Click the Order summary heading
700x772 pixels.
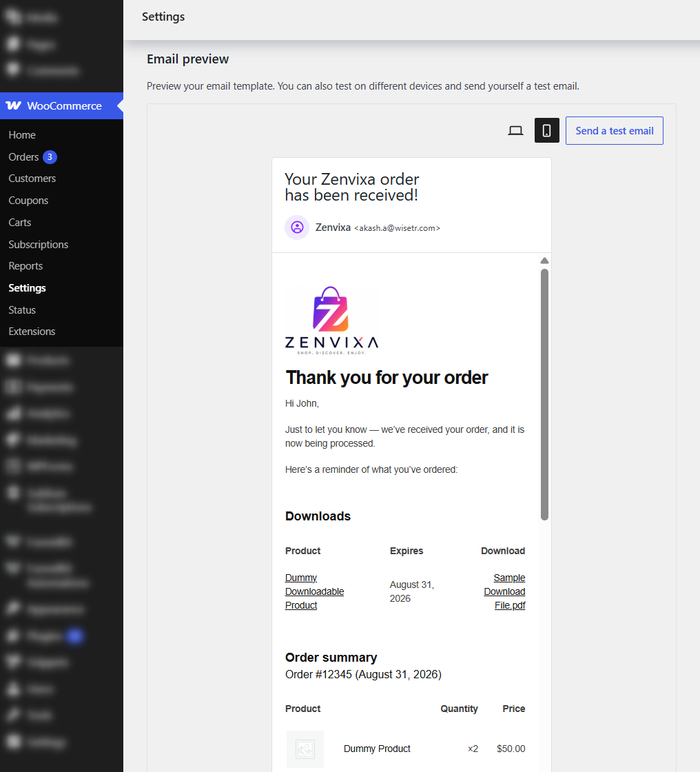tap(331, 658)
